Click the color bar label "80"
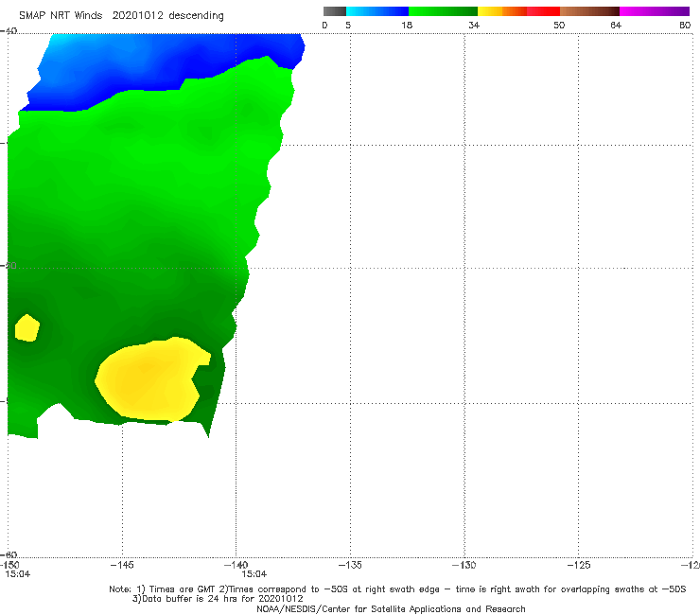700x615 pixels. click(x=685, y=25)
